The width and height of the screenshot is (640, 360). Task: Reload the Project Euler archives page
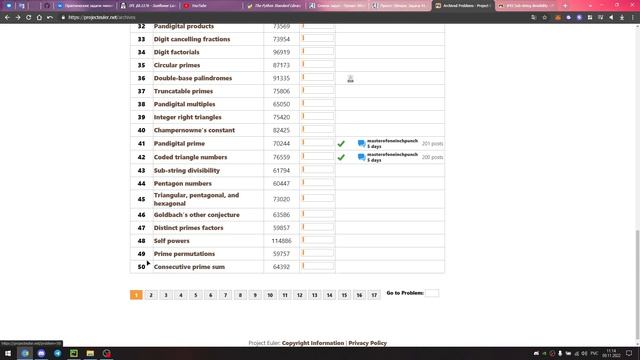(29, 18)
